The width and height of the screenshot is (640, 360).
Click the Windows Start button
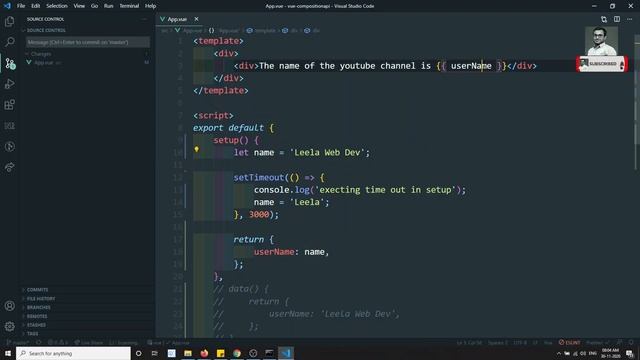coord(8,353)
